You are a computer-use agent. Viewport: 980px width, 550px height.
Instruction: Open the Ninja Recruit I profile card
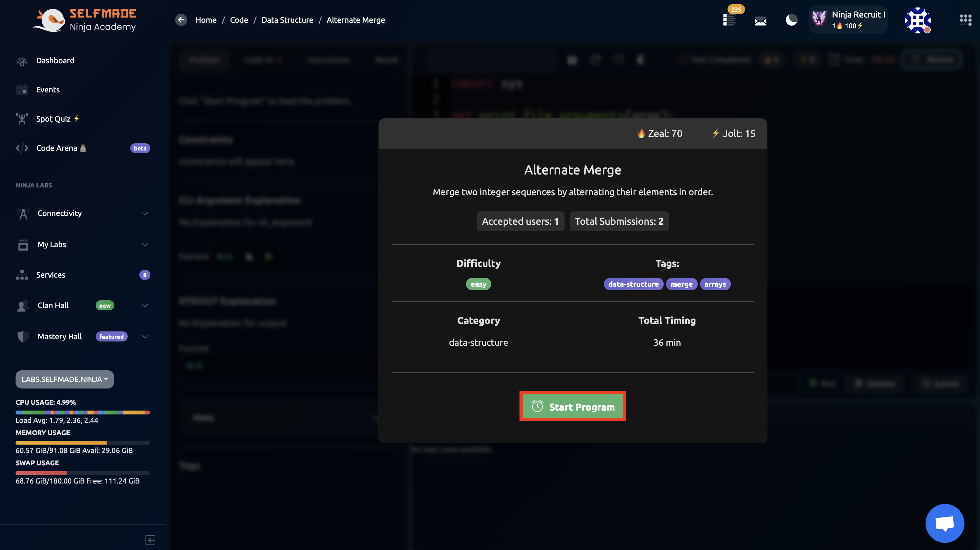tap(848, 20)
